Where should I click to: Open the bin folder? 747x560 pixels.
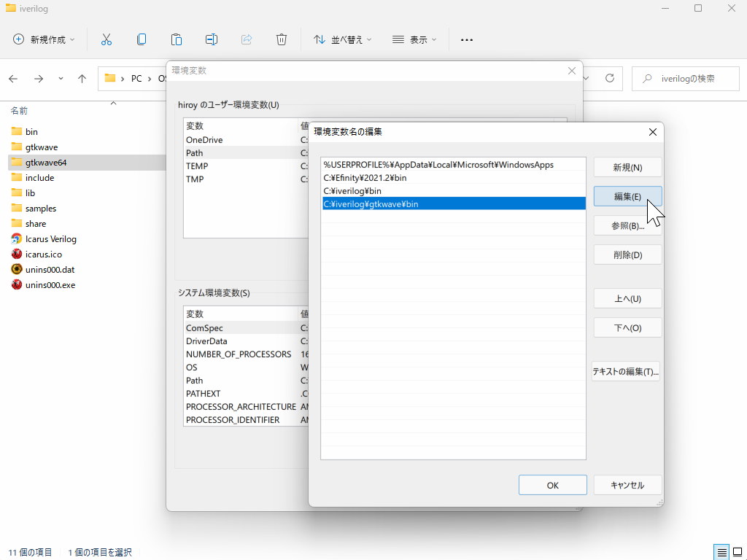coord(31,131)
